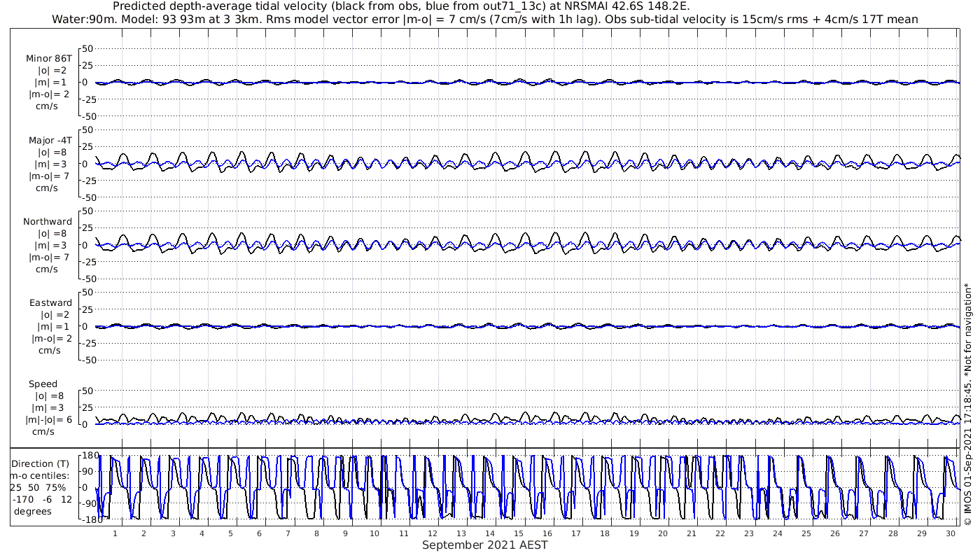Click '|m| =3' in the Northward panel
This screenshot has width=980, height=560.
tap(52, 246)
